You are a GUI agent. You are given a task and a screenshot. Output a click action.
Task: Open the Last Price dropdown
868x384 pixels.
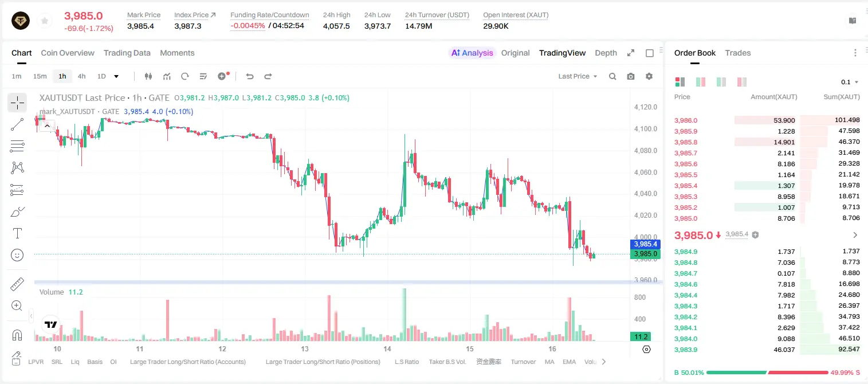[578, 76]
